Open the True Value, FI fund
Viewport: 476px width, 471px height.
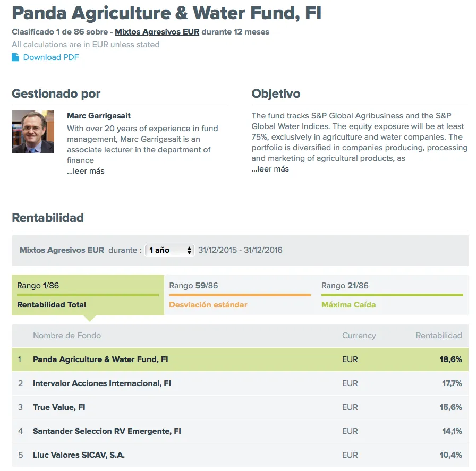point(59,407)
